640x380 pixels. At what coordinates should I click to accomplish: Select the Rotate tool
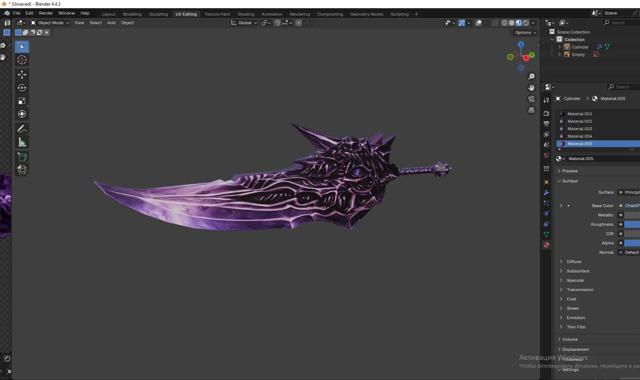pyautogui.click(x=22, y=88)
